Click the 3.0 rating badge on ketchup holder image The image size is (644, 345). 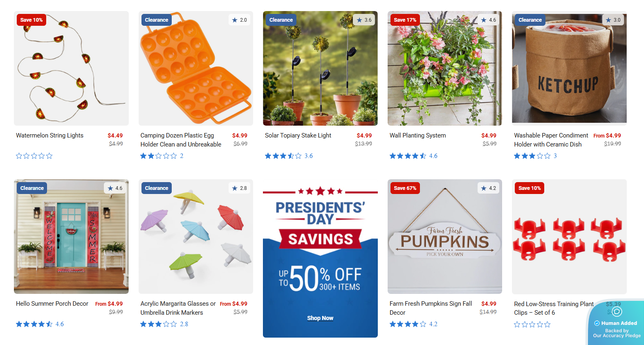[x=613, y=20]
